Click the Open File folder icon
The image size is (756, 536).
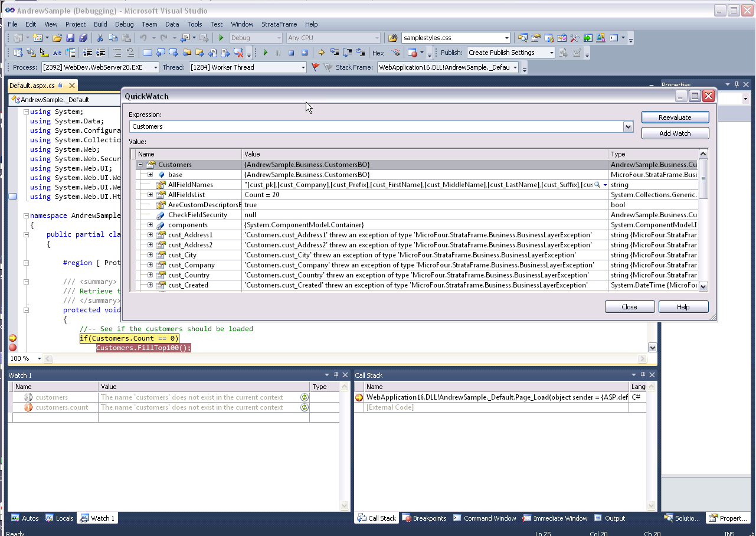point(57,38)
